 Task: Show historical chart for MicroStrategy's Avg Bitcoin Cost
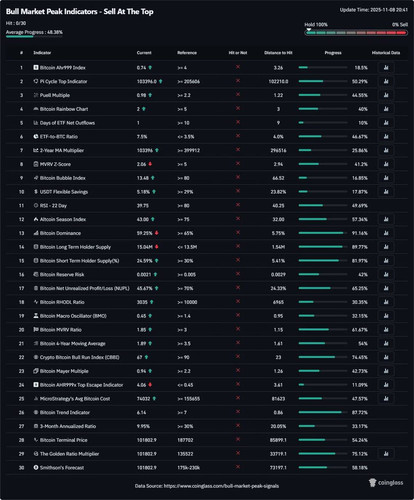coord(386,399)
